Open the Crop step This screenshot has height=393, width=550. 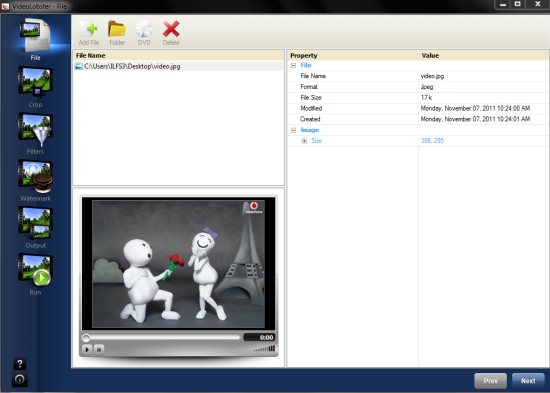[35, 87]
